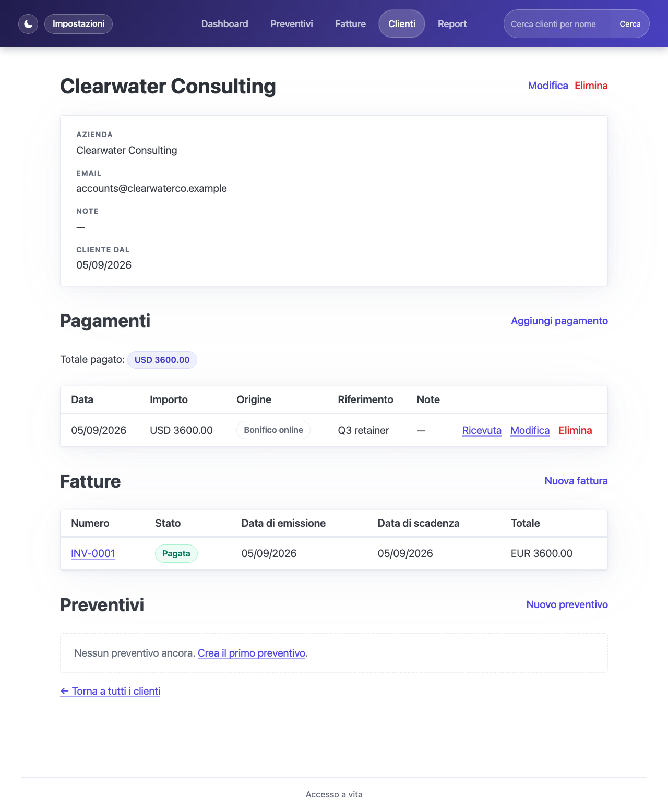Click Modifica next to client title

pos(548,86)
